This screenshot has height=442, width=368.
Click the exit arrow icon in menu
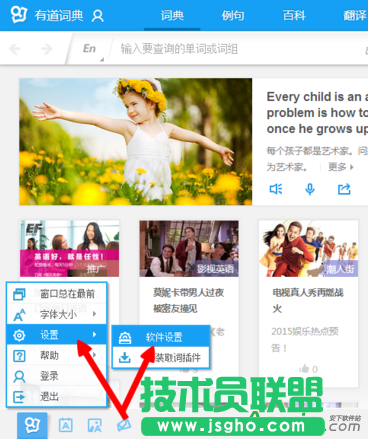(x=19, y=397)
